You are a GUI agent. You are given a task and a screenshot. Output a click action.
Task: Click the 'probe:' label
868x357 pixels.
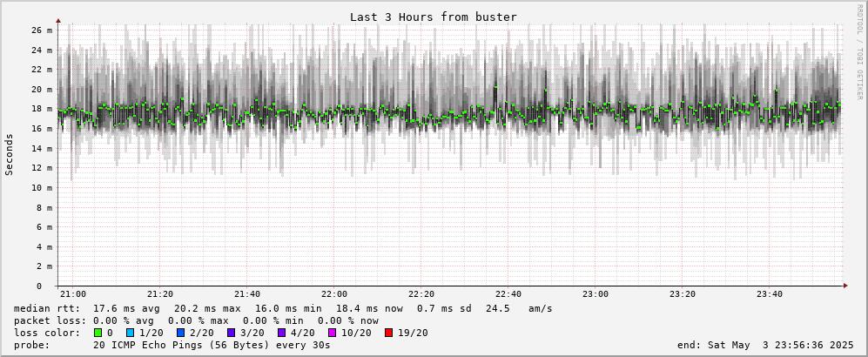[x=32, y=345]
